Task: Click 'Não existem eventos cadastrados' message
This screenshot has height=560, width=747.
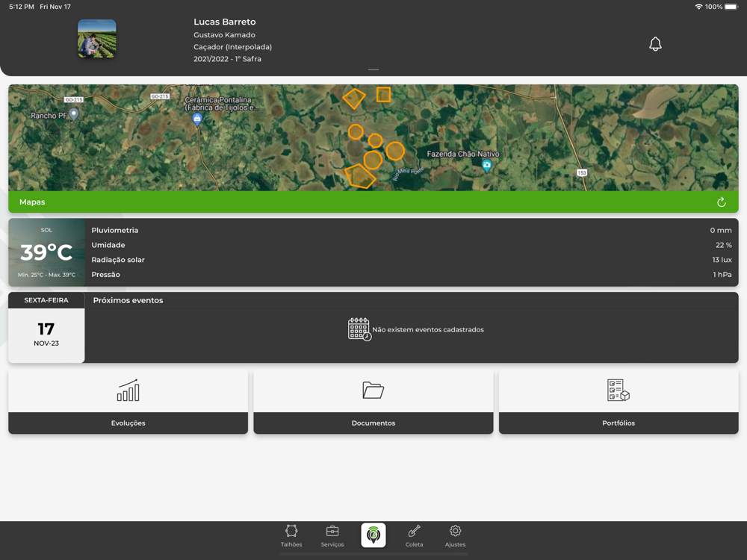Action: (x=428, y=329)
